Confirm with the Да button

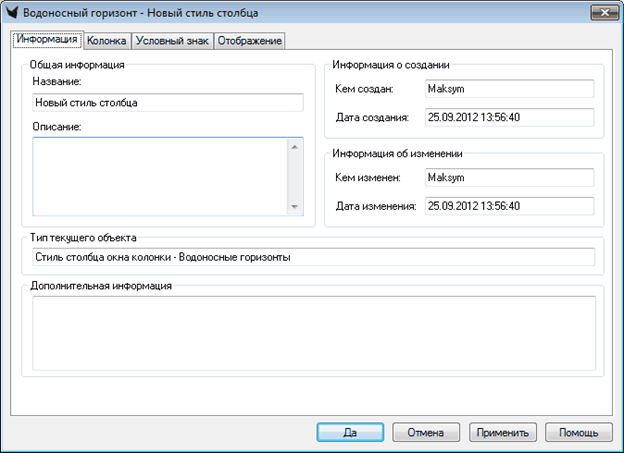[349, 432]
